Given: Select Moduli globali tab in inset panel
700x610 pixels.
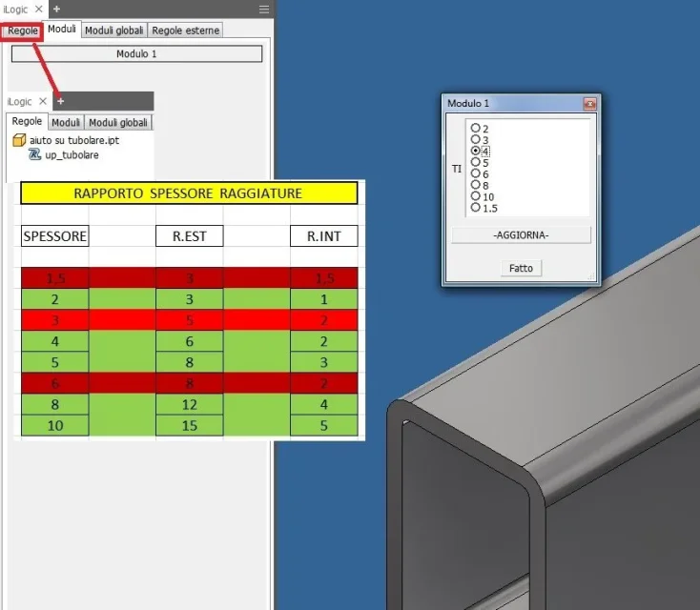Looking at the screenshot, I should tap(118, 123).
